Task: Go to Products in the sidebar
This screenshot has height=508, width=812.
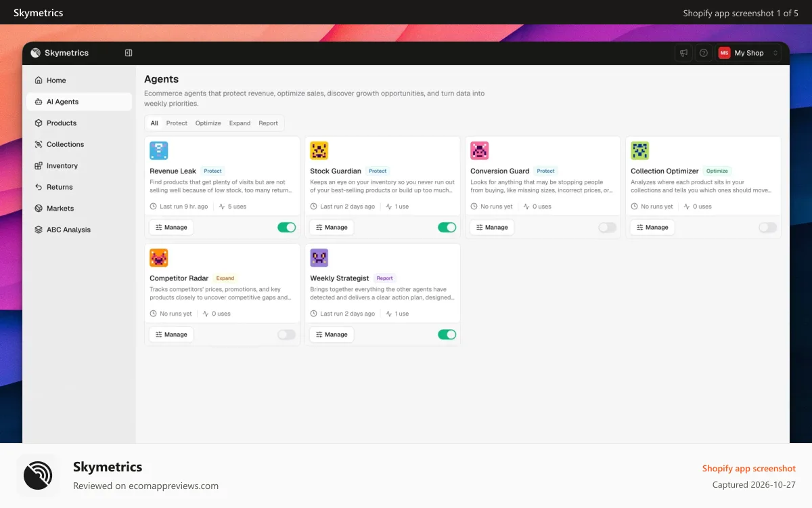Action: pyautogui.click(x=79, y=123)
